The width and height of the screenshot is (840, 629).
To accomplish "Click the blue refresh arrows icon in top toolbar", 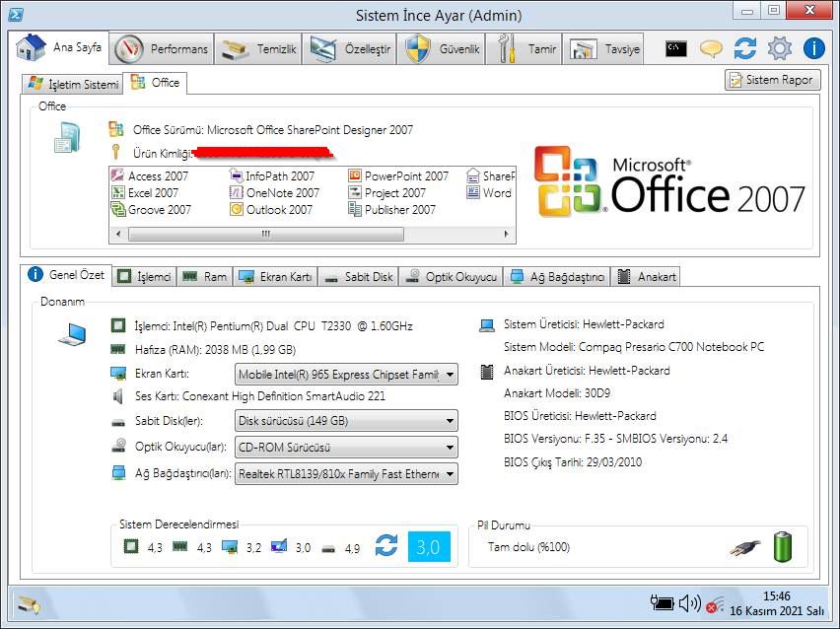I will 745,48.
